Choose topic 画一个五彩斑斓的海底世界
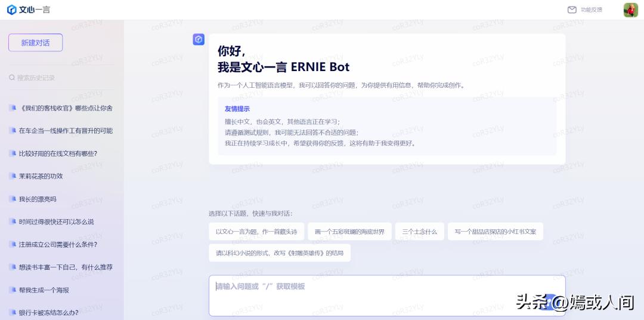Viewport: 644px width, 320px height. [x=349, y=232]
